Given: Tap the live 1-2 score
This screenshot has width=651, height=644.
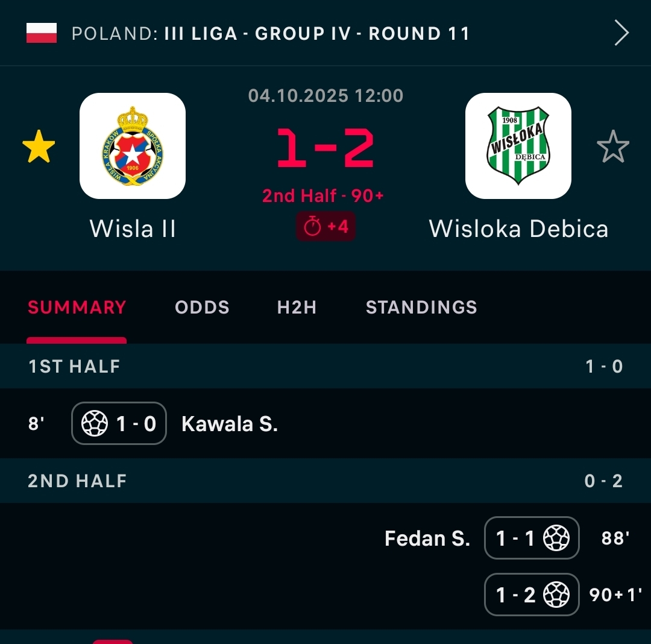Looking at the screenshot, I should [325, 148].
